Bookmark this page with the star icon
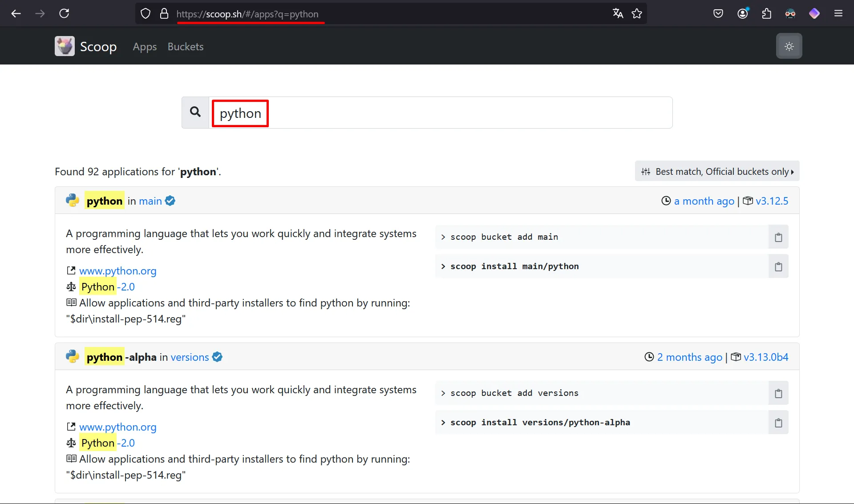The height and width of the screenshot is (504, 854). pyautogui.click(x=637, y=13)
